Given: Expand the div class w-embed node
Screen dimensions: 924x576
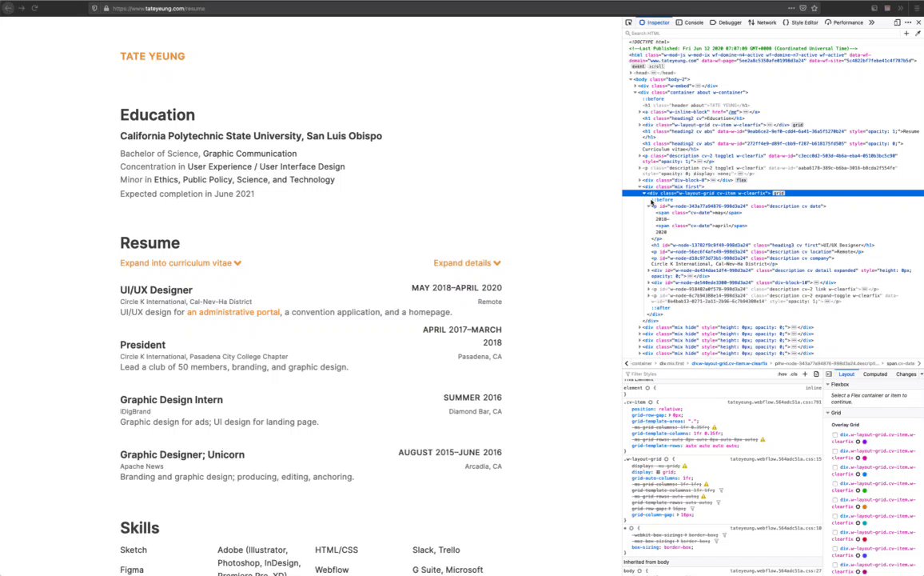Looking at the screenshot, I should 635,86.
